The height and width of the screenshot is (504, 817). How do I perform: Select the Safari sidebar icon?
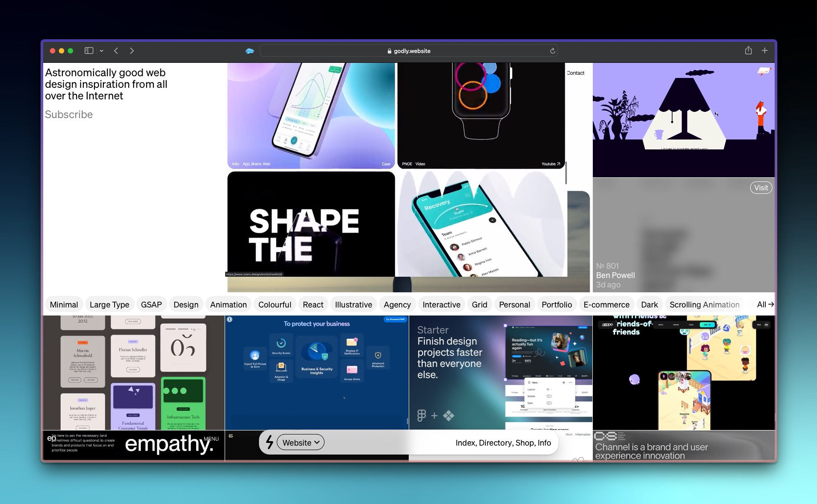tap(88, 50)
